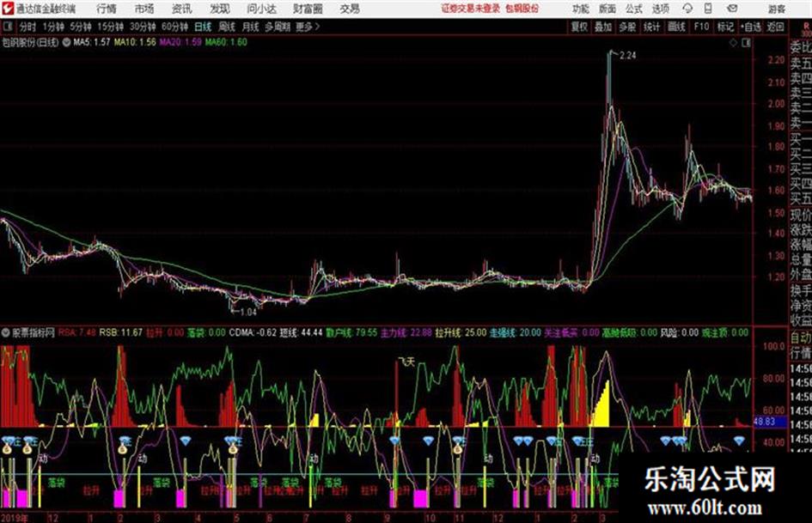Open the 功能 menu

581,9
